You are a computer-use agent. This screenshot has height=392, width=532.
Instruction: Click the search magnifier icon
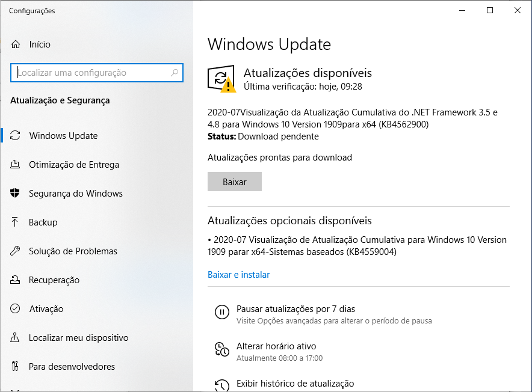175,72
